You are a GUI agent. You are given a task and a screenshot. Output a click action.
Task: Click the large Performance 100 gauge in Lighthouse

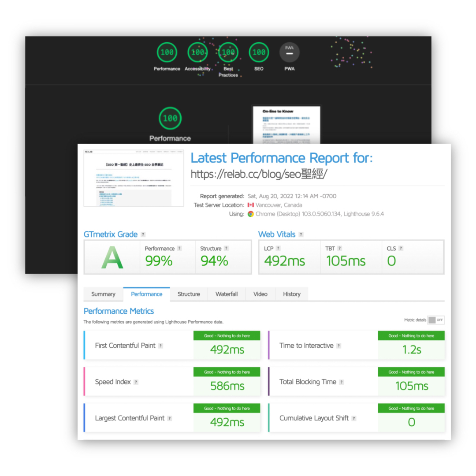pyautogui.click(x=170, y=118)
